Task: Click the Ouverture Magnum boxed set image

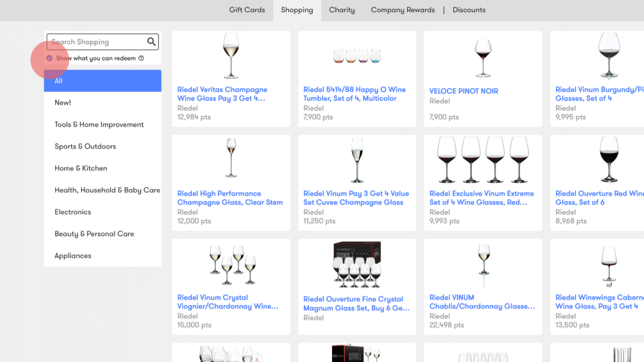Action: (357, 265)
